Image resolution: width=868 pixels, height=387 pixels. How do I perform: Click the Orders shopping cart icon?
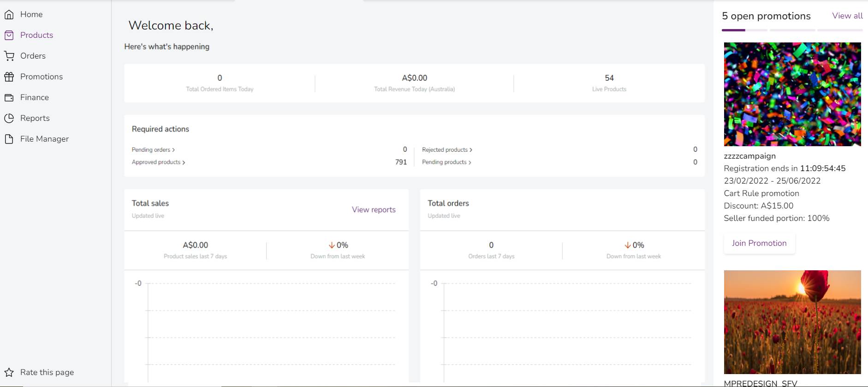9,56
